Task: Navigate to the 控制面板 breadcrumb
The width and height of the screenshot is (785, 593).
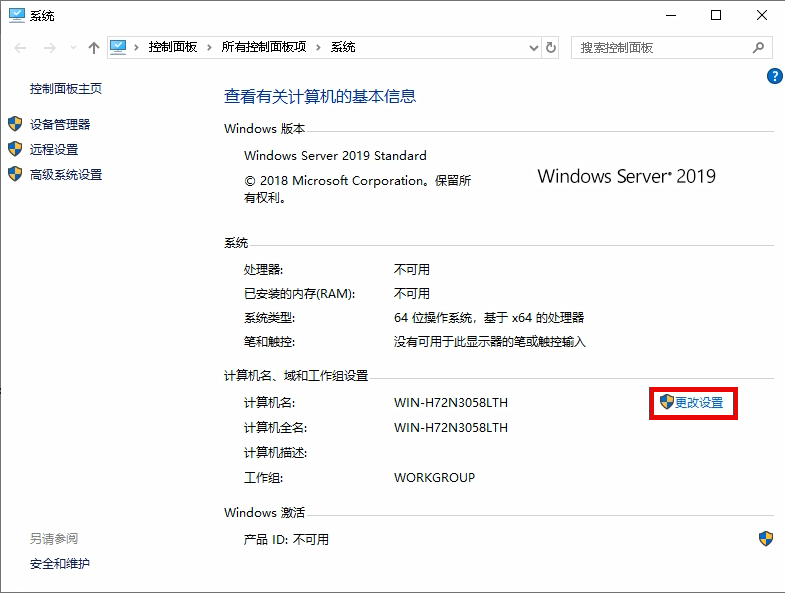Action: 172,47
